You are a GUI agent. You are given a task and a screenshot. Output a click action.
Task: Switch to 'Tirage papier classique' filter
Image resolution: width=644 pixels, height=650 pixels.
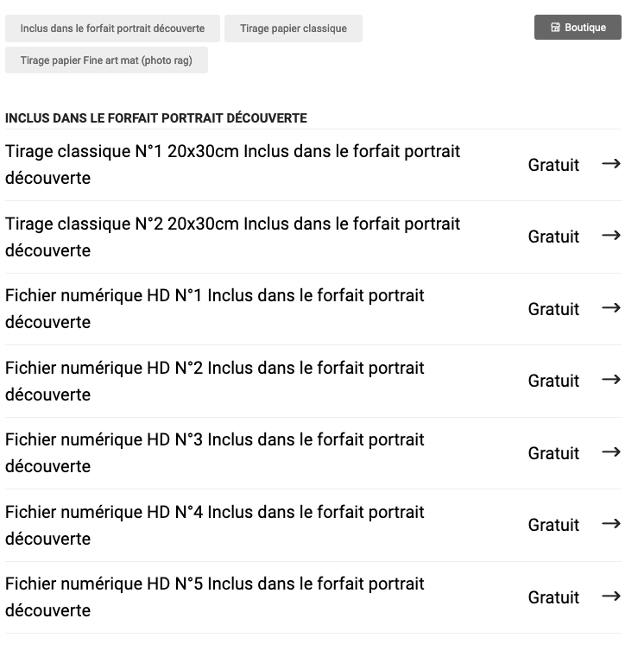294,28
